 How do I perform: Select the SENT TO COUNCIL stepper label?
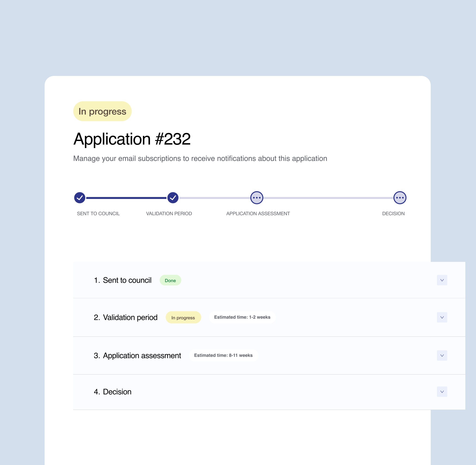98,213
